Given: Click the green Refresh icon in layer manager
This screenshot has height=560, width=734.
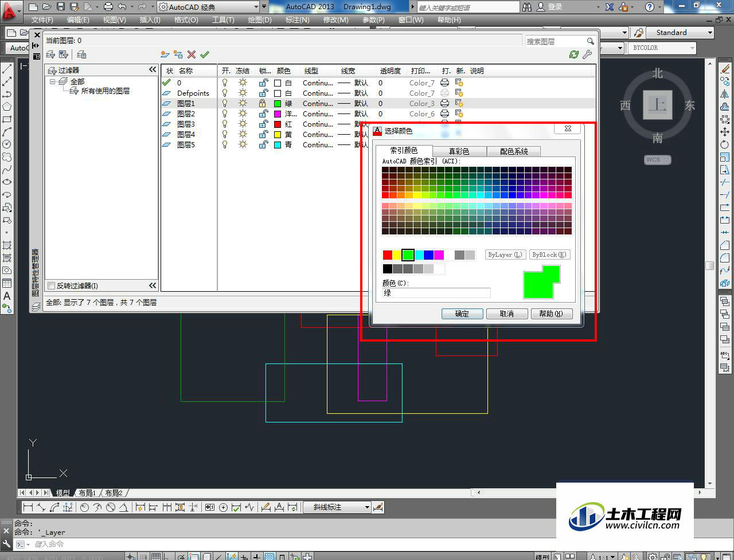Looking at the screenshot, I should pos(573,54).
